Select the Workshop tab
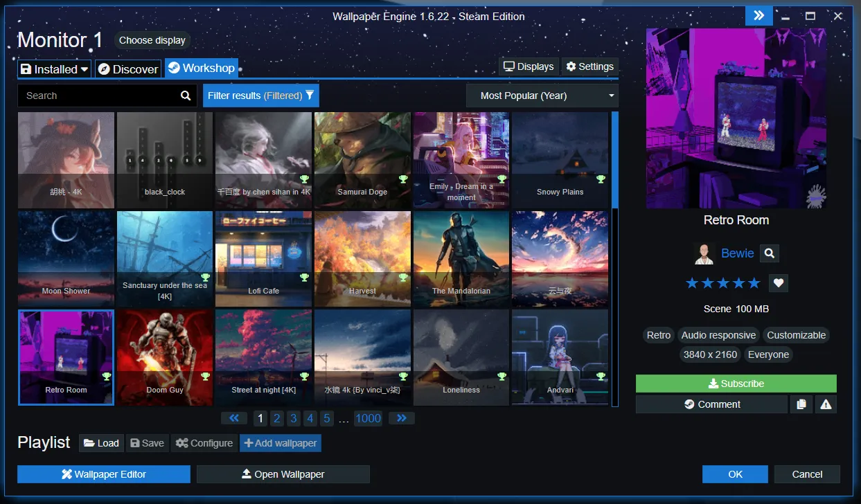The image size is (861, 504). point(202,68)
